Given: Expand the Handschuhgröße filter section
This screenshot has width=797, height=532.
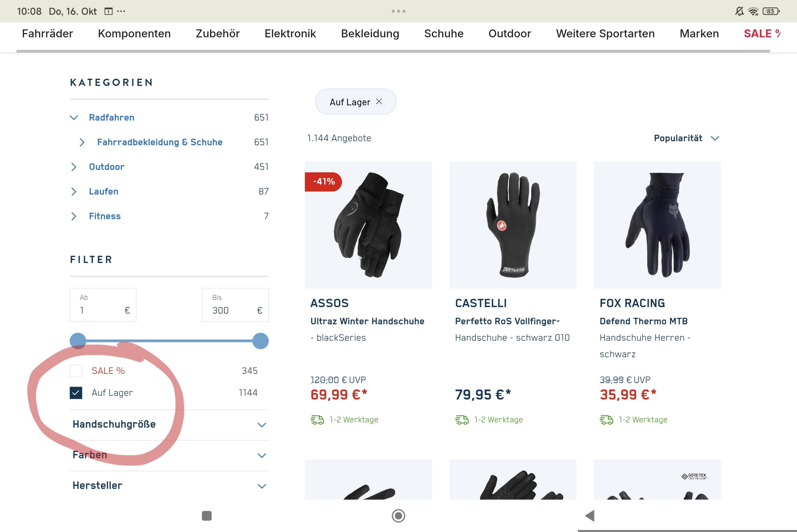Looking at the screenshot, I should (261, 425).
